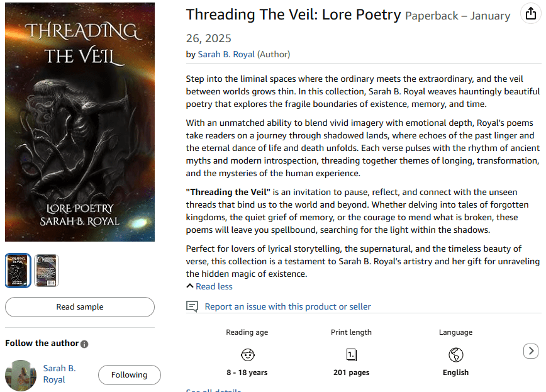Click the reading age face icon
This screenshot has width=546, height=392.
pyautogui.click(x=247, y=354)
